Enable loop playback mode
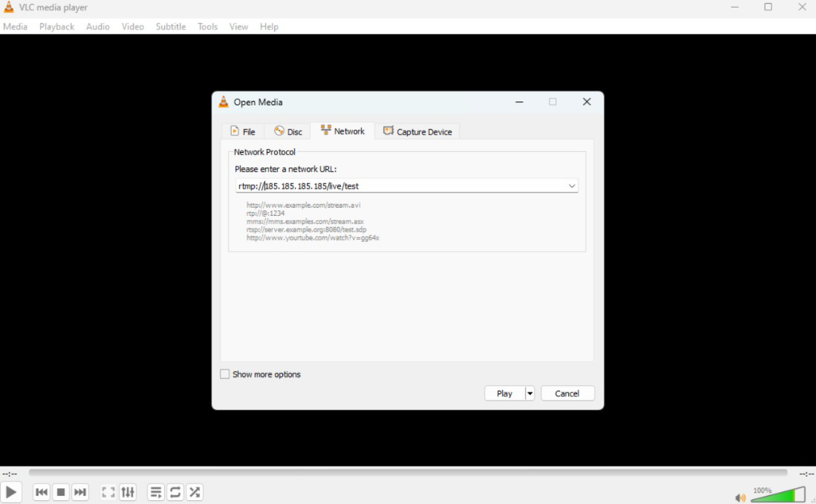 click(175, 492)
